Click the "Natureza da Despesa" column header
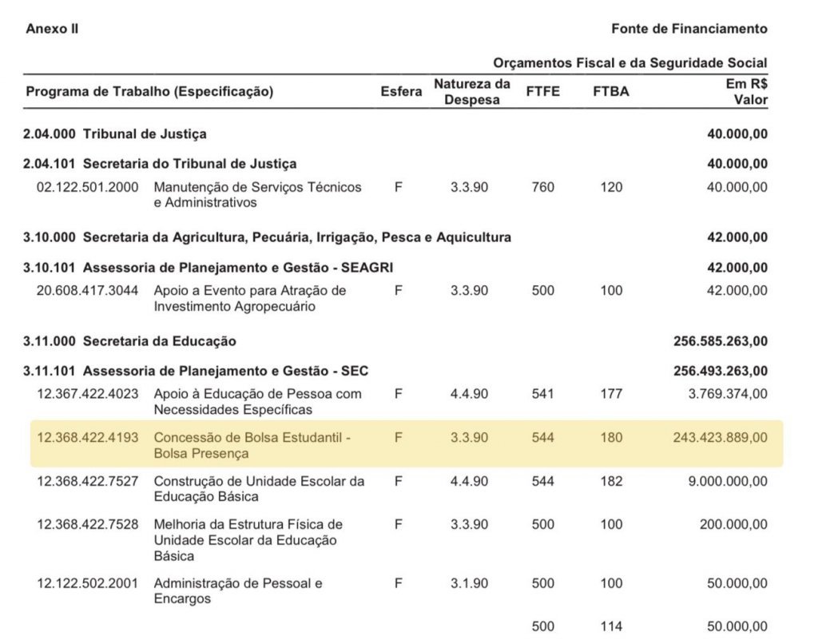818x644 pixels. pos(471,91)
